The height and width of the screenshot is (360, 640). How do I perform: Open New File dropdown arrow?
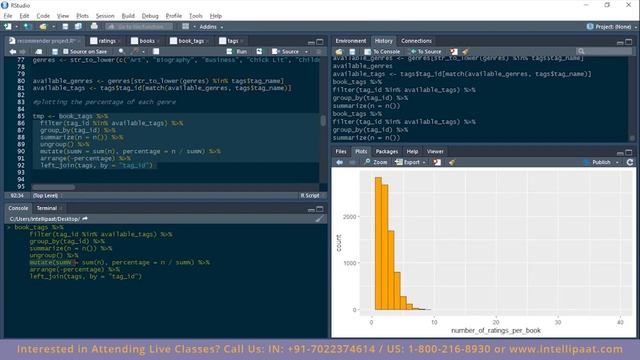coord(16,27)
